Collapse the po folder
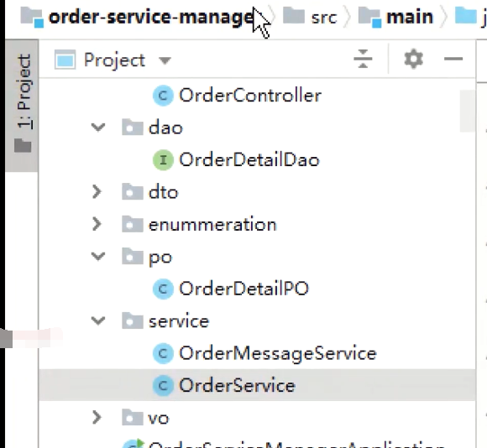This screenshot has width=487, height=448. pyautogui.click(x=98, y=257)
